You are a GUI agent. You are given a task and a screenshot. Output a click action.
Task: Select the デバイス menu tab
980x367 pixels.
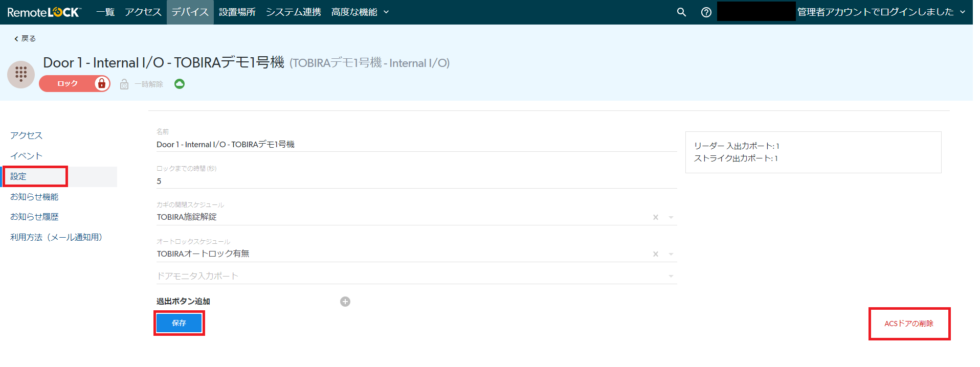(190, 12)
